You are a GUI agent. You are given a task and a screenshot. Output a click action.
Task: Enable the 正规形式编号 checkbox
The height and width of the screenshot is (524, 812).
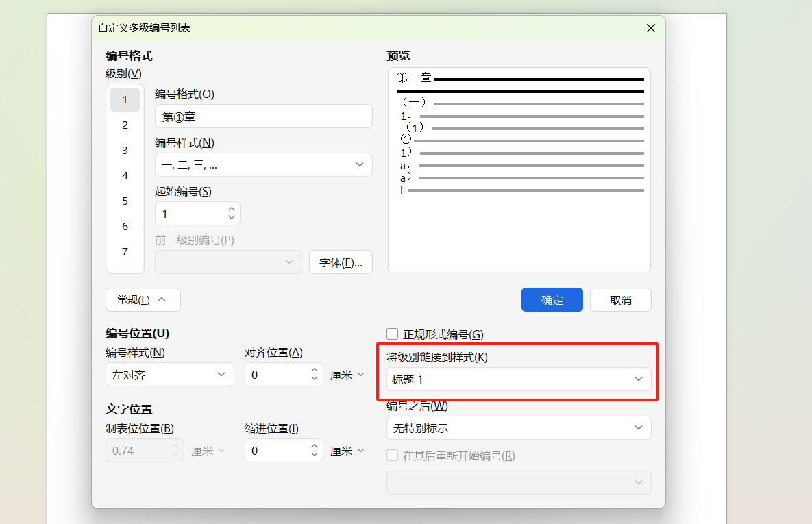[391, 334]
